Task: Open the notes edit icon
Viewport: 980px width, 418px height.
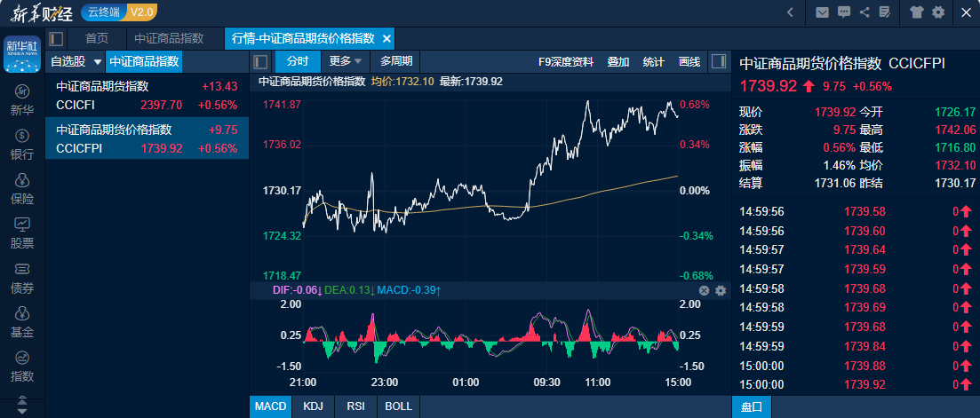Action: pyautogui.click(x=883, y=12)
